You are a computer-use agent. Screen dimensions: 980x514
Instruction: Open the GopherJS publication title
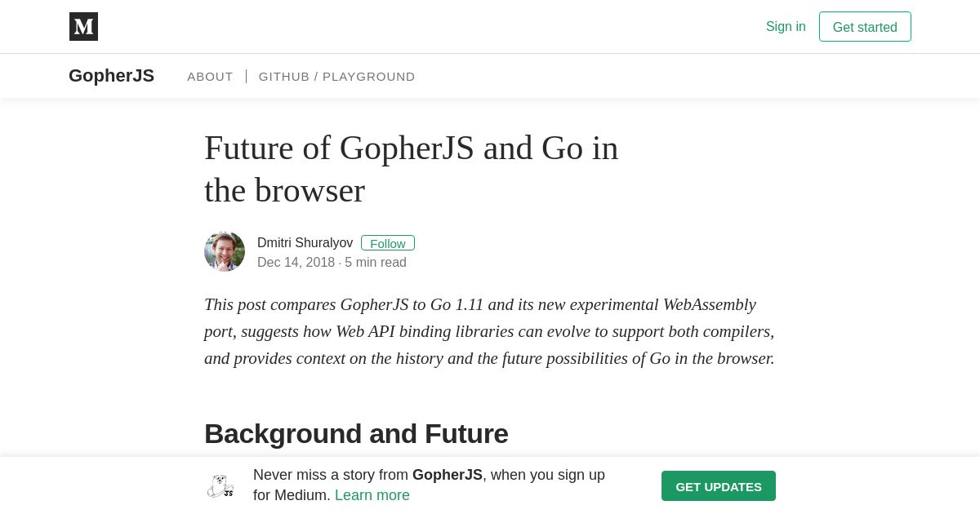click(x=111, y=76)
